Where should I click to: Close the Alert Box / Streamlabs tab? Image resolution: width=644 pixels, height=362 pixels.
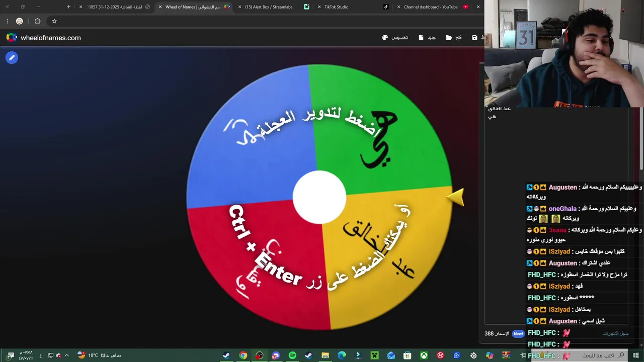[x=239, y=7]
